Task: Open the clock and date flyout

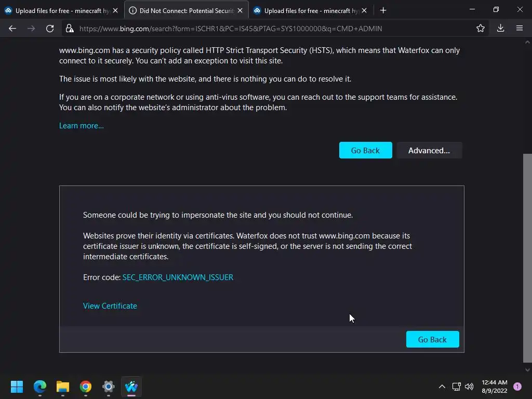Action: 495,387
